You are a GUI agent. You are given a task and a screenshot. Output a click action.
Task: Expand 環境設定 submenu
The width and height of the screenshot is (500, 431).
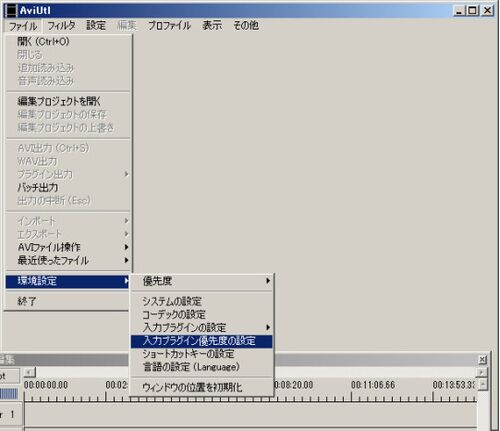pyautogui.click(x=68, y=281)
